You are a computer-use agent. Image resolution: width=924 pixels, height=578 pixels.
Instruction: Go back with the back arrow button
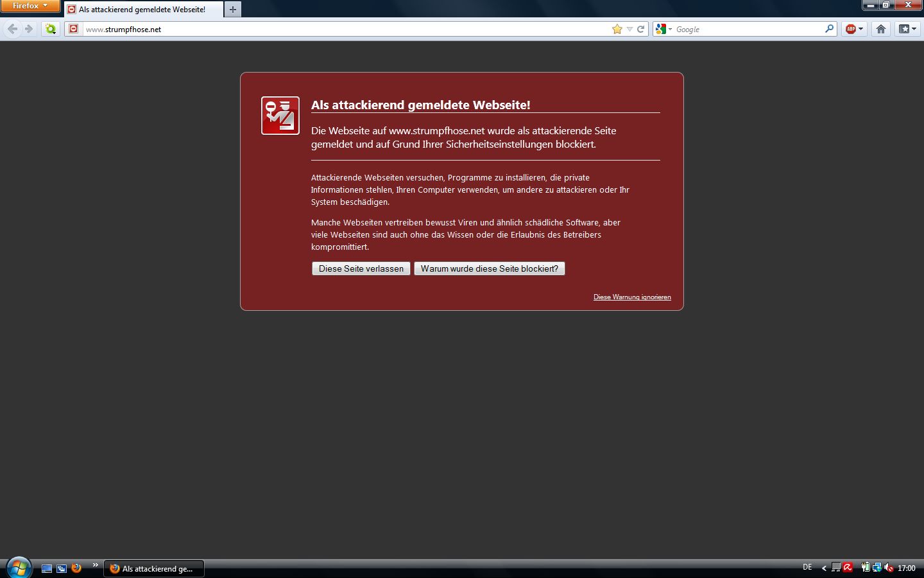(x=12, y=29)
